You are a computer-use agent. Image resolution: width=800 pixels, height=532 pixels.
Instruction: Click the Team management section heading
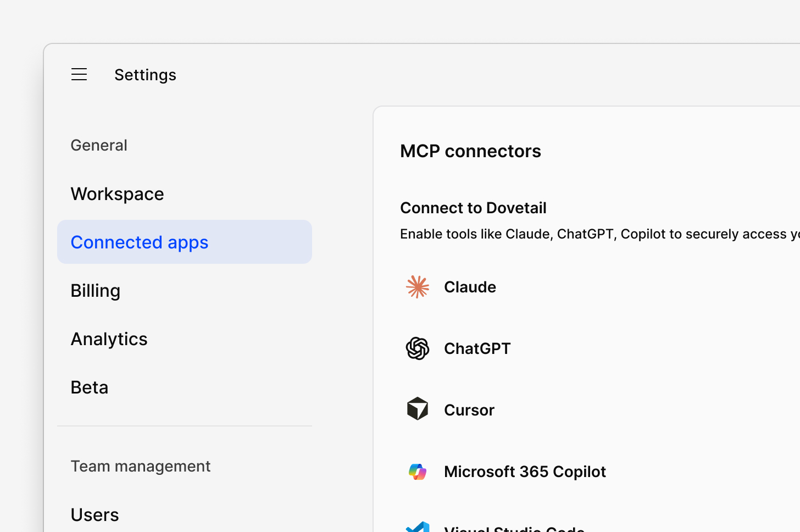pos(141,466)
